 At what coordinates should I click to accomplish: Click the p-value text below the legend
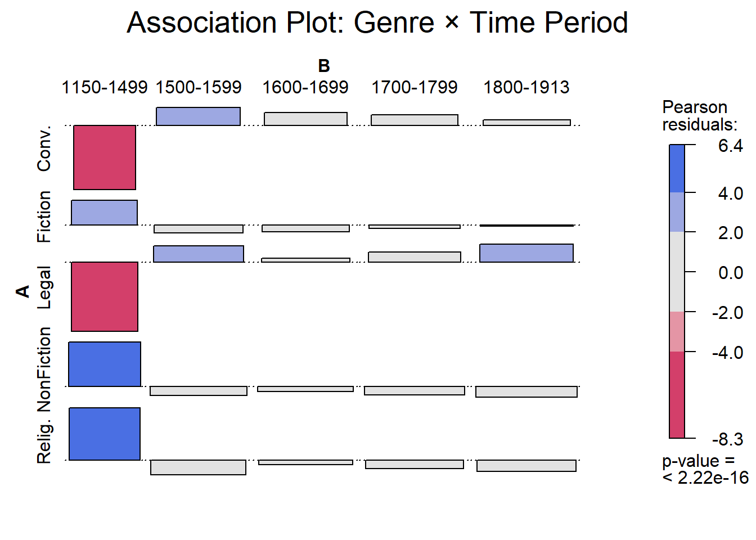point(705,469)
